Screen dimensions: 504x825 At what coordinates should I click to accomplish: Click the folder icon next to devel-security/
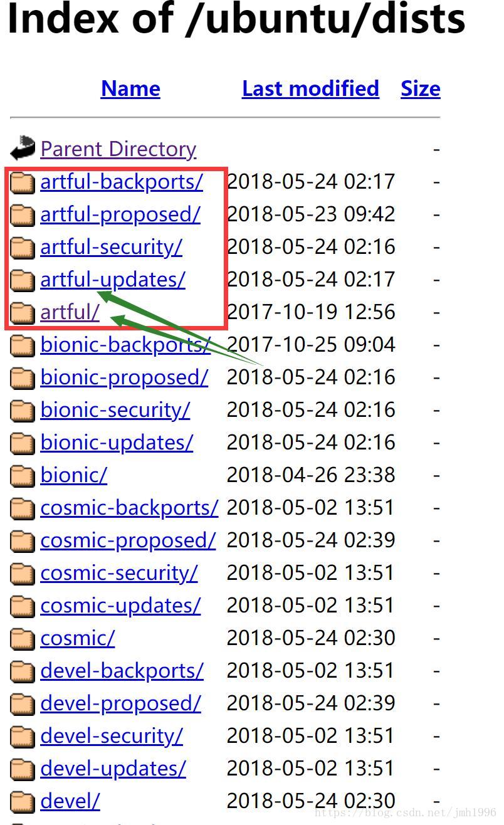[x=23, y=736]
